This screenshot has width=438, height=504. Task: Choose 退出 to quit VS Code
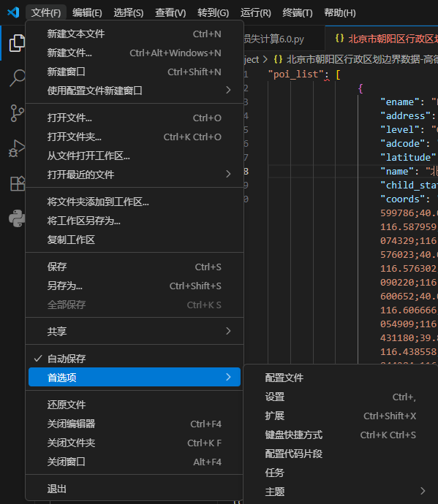point(135,489)
